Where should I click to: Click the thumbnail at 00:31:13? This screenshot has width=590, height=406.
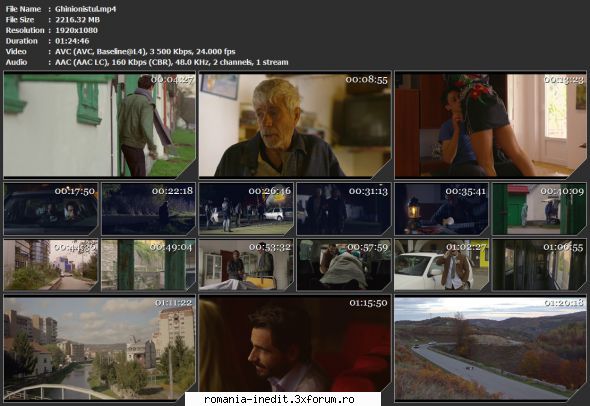344,209
